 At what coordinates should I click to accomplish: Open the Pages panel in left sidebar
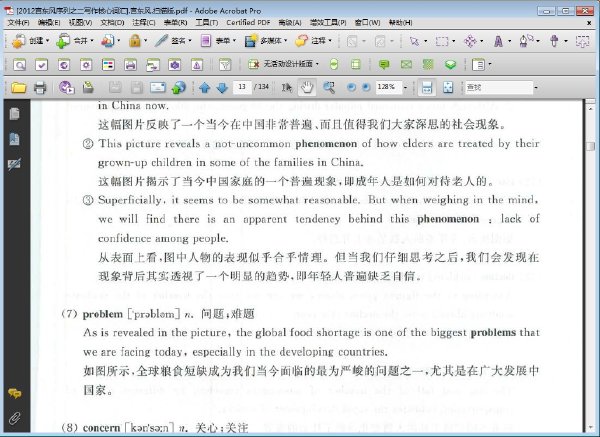point(15,114)
